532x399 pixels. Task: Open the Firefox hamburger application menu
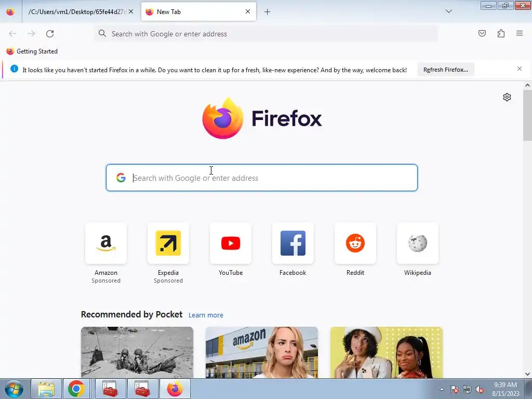[520, 33]
